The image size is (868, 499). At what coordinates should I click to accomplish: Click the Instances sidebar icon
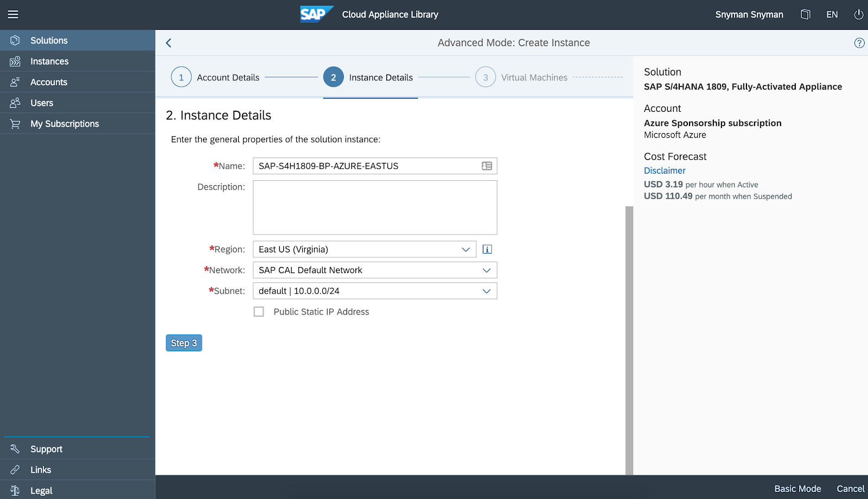point(15,61)
